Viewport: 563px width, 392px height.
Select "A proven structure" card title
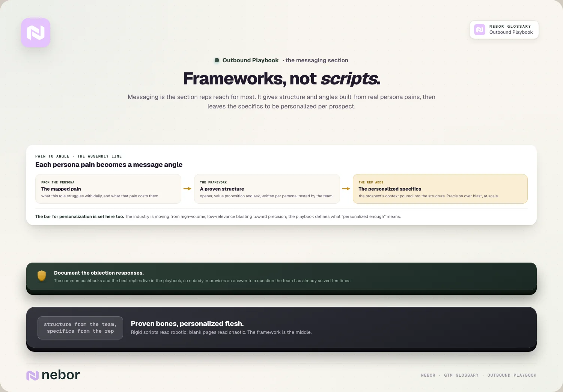pos(222,189)
